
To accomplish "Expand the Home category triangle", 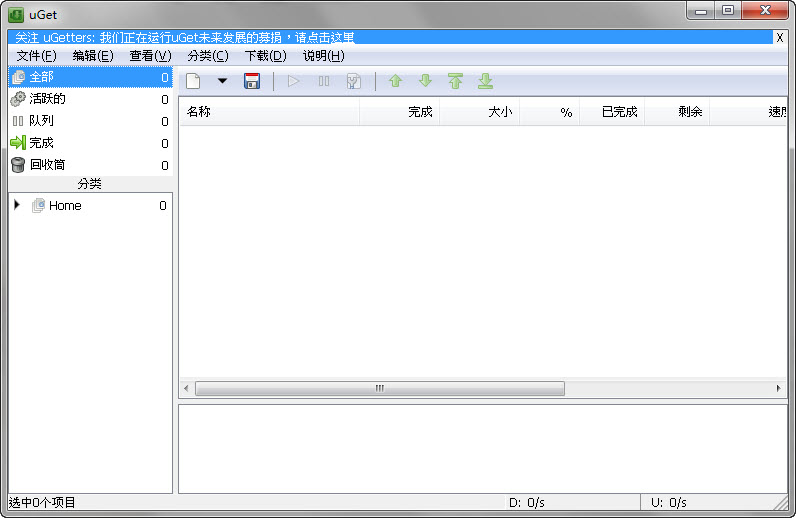I will click(17, 205).
